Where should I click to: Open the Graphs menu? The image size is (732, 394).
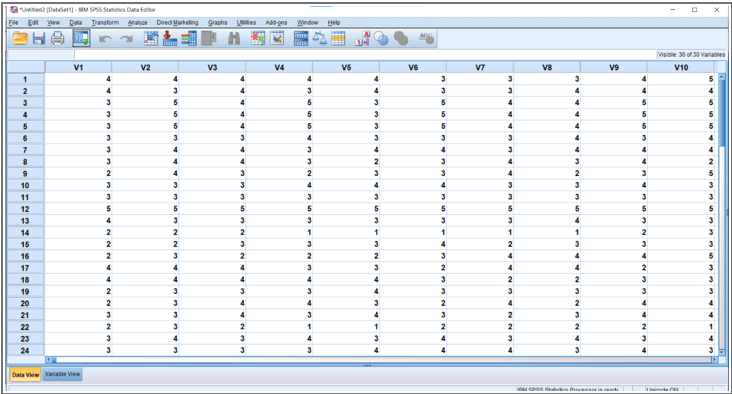click(218, 22)
